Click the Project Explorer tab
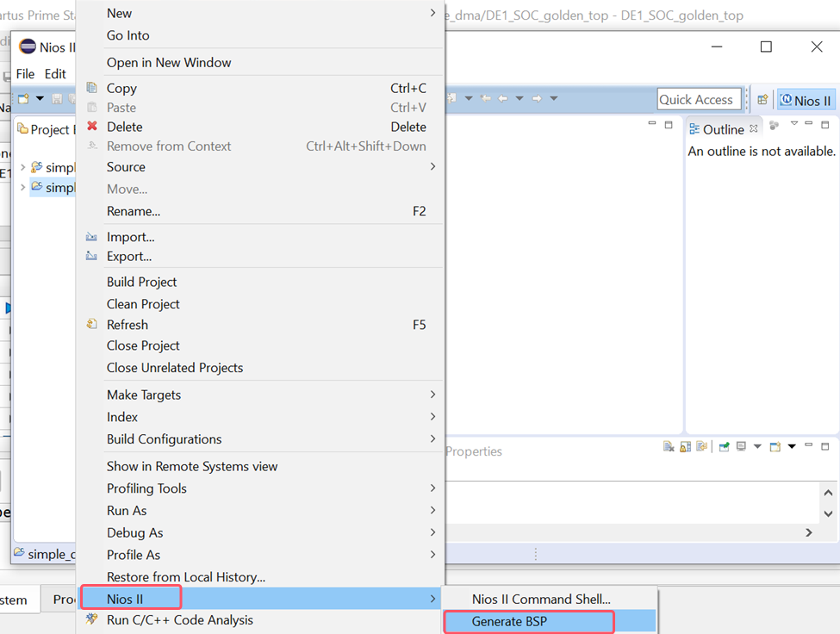Viewport: 840px width, 634px height. tap(46, 129)
